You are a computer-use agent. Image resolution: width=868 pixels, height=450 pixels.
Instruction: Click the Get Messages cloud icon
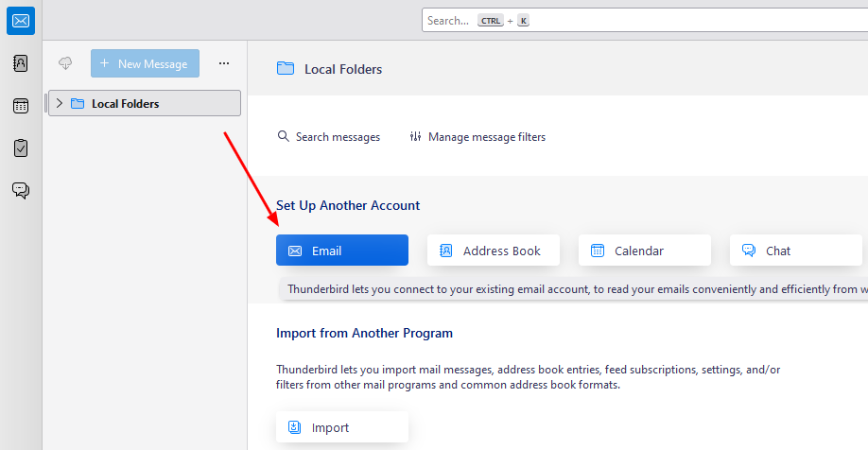tap(65, 63)
